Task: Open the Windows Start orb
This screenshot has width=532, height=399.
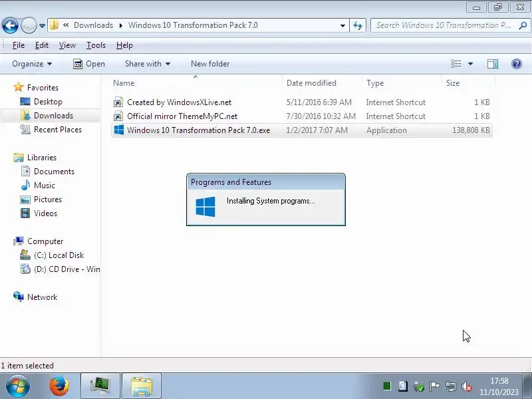Action: click(18, 386)
